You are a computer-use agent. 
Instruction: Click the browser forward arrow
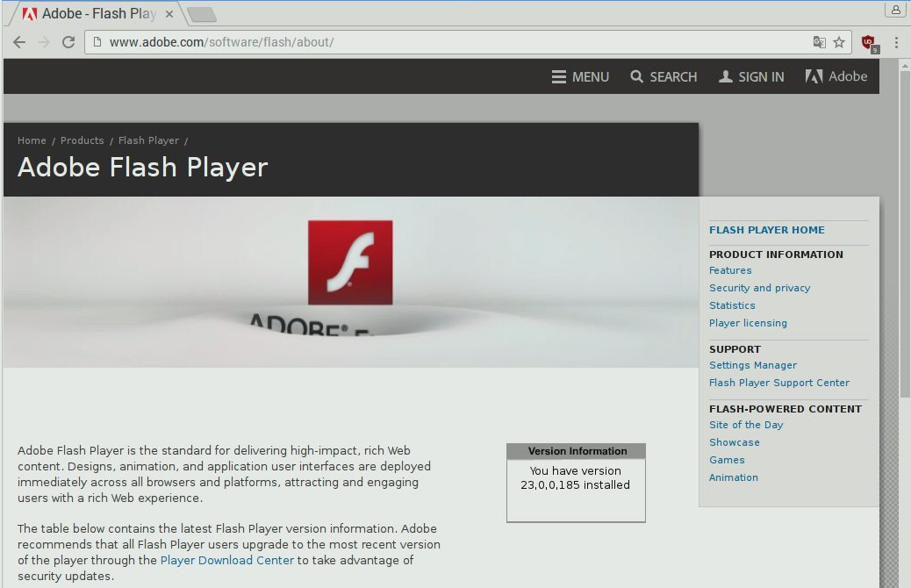44,42
